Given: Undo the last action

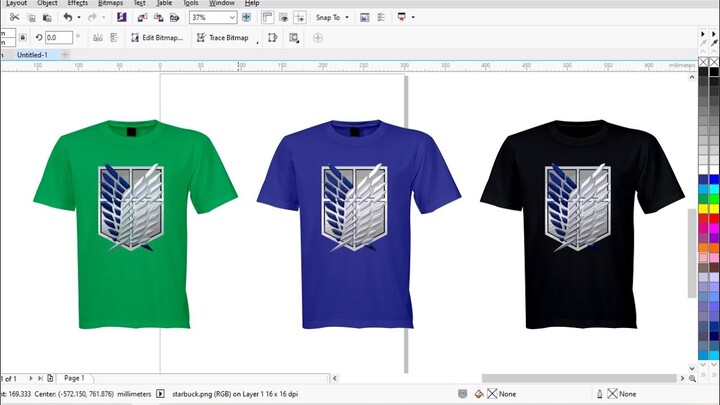Looking at the screenshot, I should click(68, 17).
